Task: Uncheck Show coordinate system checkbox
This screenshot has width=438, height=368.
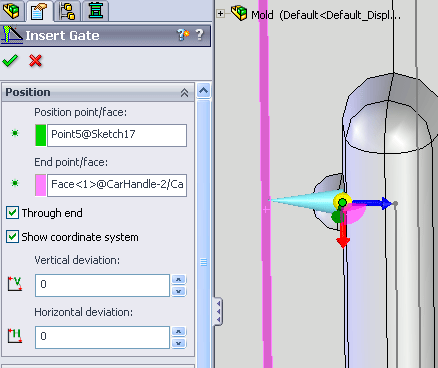Action: click(13, 237)
